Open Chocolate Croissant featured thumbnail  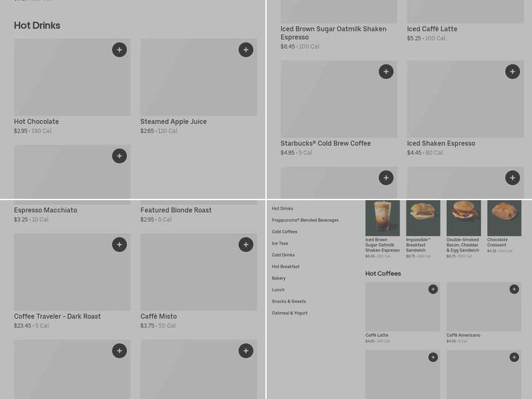(504, 218)
